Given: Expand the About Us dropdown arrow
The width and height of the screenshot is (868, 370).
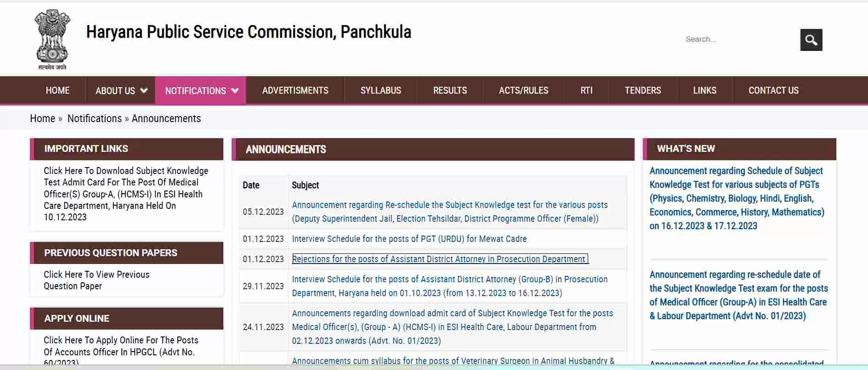Looking at the screenshot, I should click(144, 90).
